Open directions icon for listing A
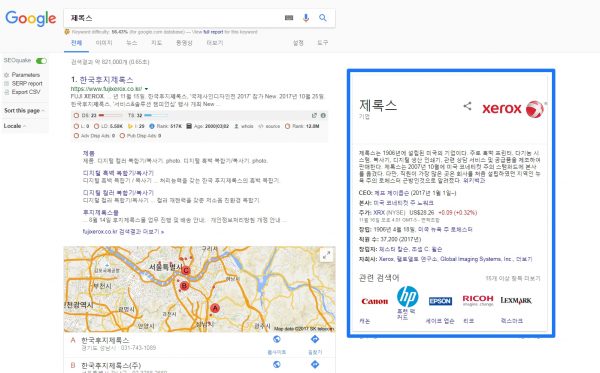The image size is (600, 373). pyautogui.click(x=315, y=339)
